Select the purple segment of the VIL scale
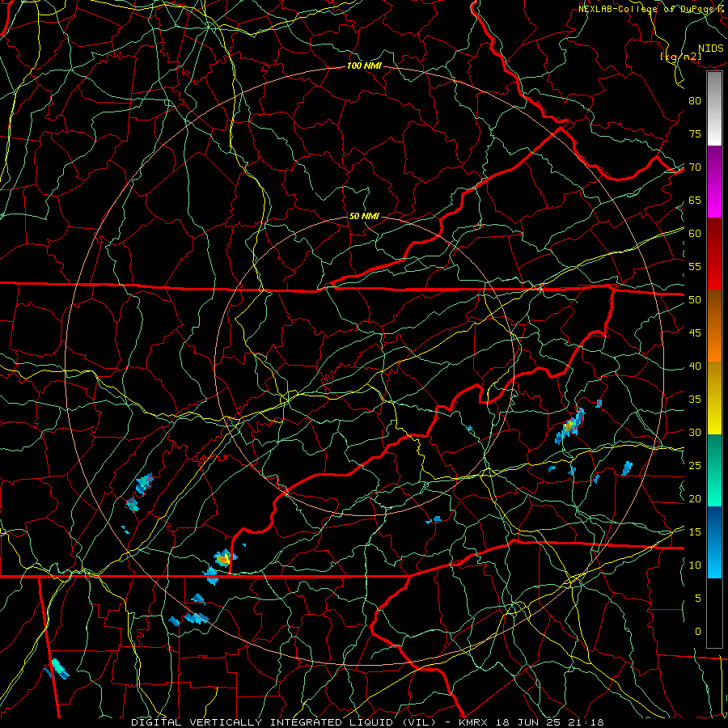The height and width of the screenshot is (728, 728). (x=714, y=163)
